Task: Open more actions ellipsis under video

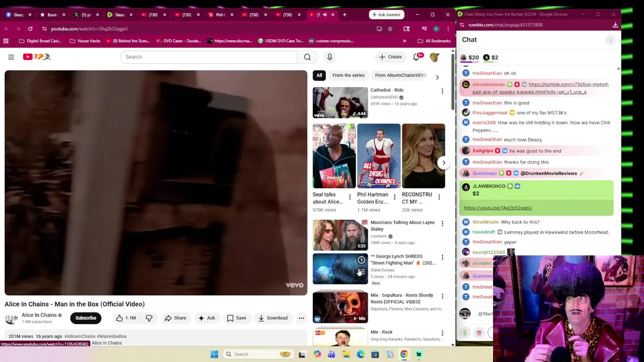Action: (x=301, y=318)
